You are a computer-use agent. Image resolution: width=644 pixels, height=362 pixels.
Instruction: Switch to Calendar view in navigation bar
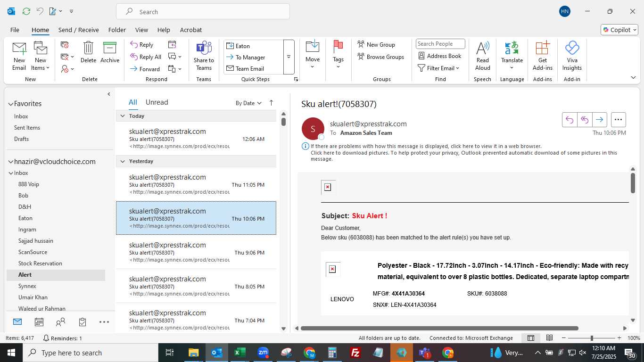tap(39, 322)
